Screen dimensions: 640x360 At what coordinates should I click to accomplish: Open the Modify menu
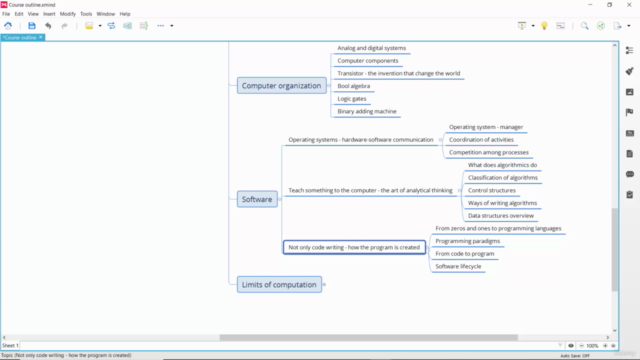[x=68, y=14]
